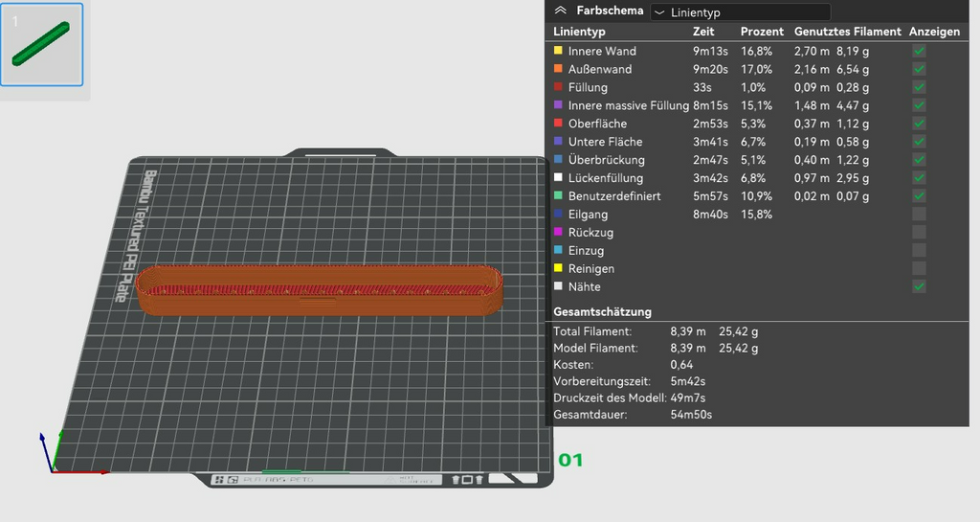Enable the Eilgang travel moves checkbox
980x522 pixels.
919,215
